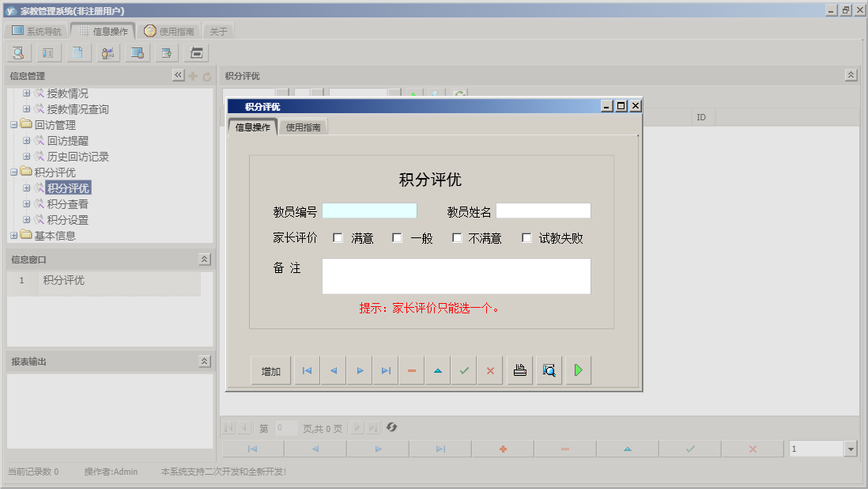Click inside the 教员编号 input field
The height and width of the screenshot is (489, 868).
click(x=369, y=210)
